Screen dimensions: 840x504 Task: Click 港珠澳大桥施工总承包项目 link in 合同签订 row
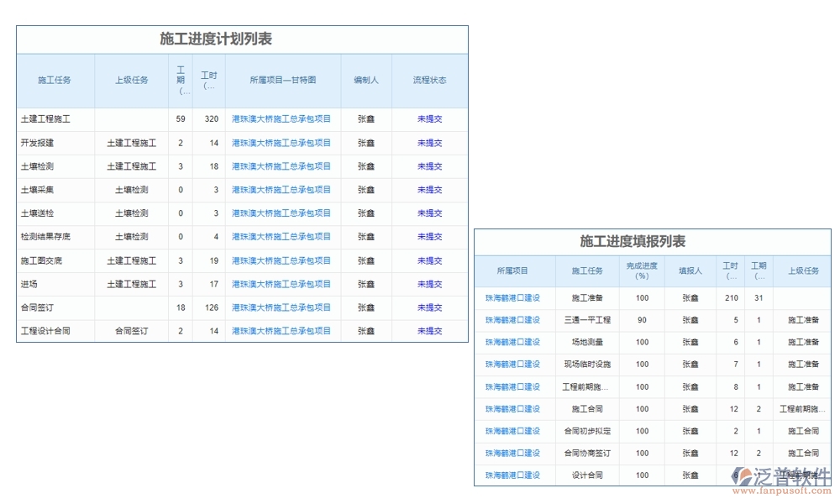[283, 307]
